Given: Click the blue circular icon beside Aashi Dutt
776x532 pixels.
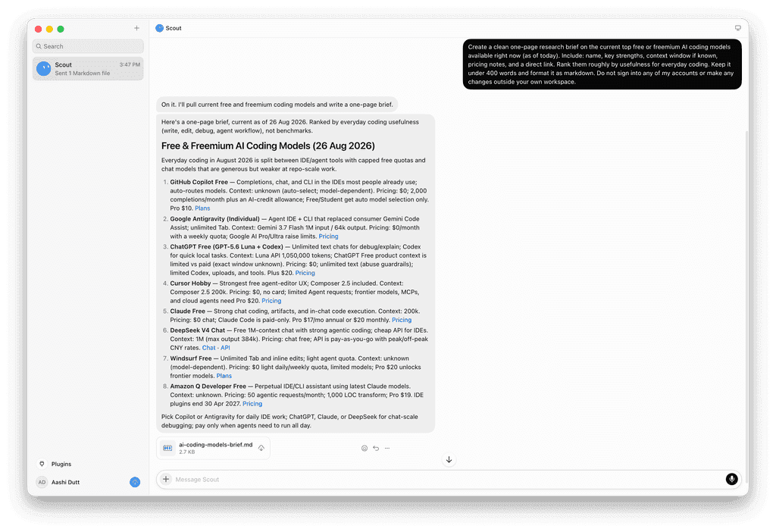Looking at the screenshot, I should coord(135,482).
